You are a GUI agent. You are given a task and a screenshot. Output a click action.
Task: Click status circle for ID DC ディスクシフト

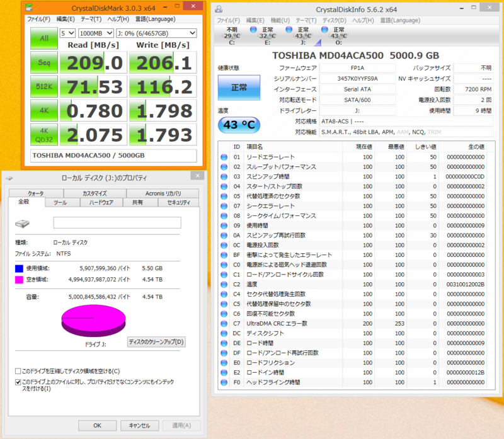224,333
